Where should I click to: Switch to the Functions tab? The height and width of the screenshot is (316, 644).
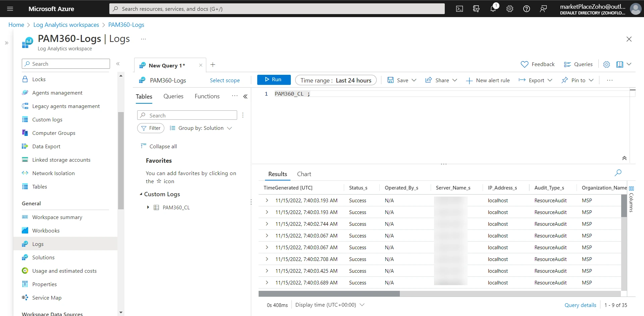click(207, 96)
